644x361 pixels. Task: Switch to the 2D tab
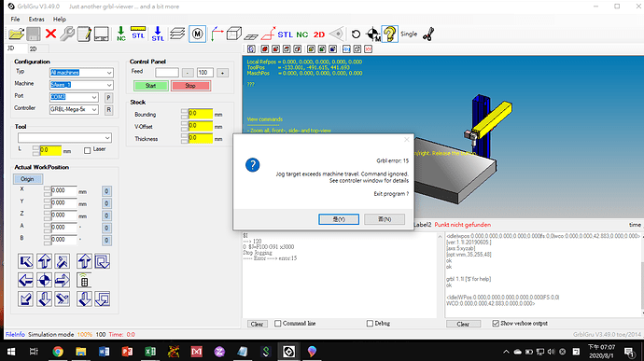click(34, 49)
